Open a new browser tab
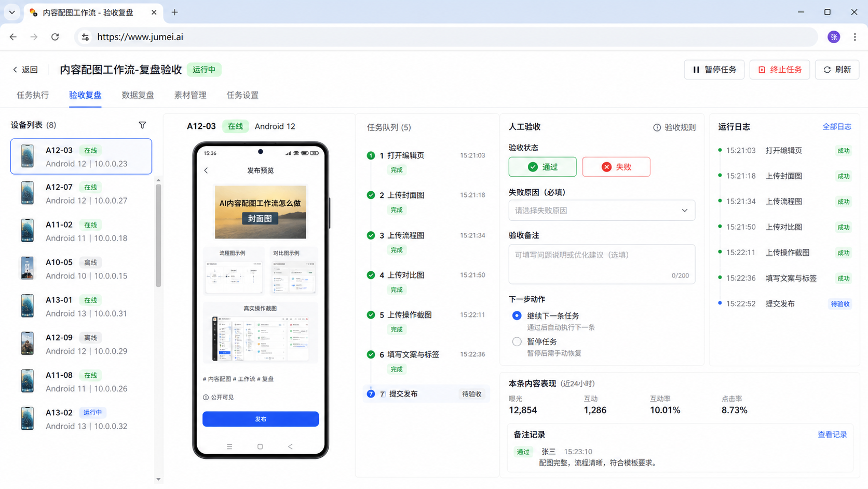868x489 pixels. 174,12
